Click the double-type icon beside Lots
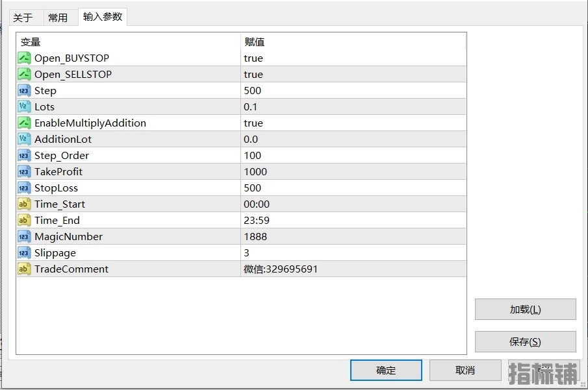588x390 pixels. click(24, 107)
